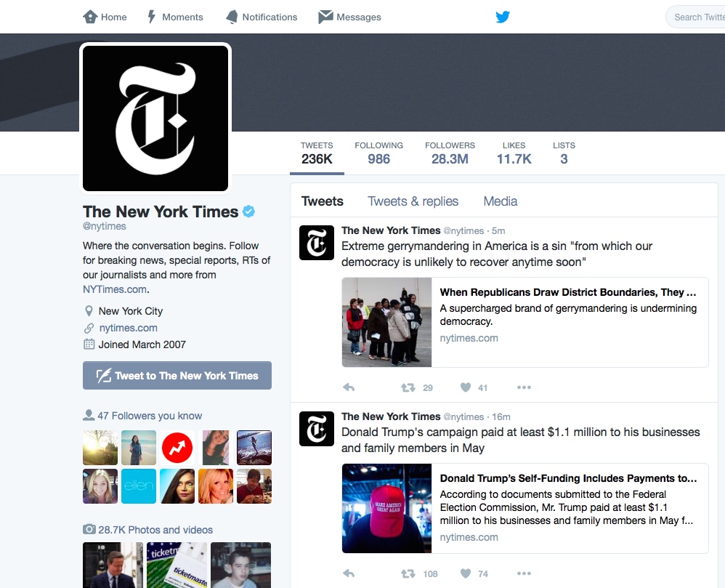Open 'Donald Trump's Self-Funding Includes Payments' card
This screenshot has height=588, width=725.
point(525,509)
